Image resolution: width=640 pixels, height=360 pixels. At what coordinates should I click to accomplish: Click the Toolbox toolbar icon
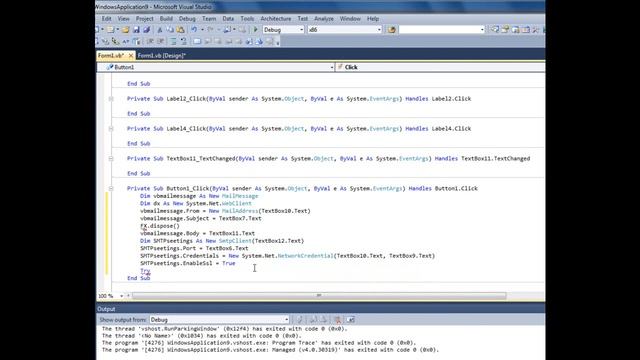526,30
